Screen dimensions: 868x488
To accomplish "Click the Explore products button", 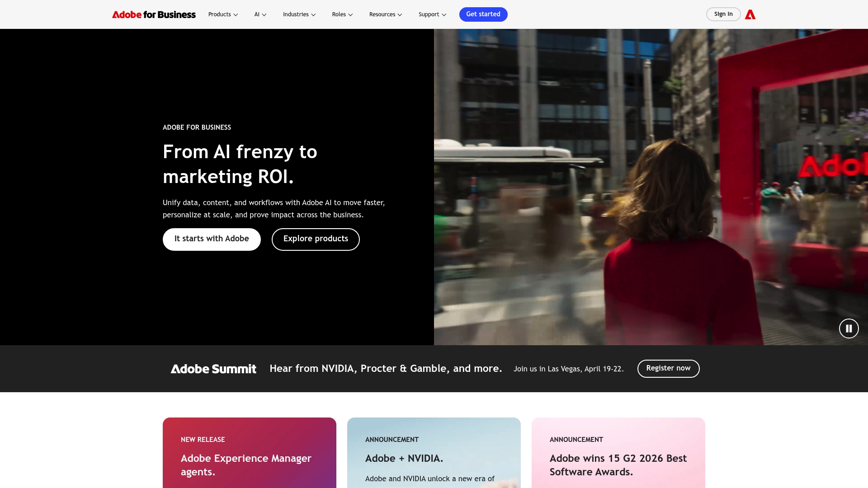I will 316,239.
